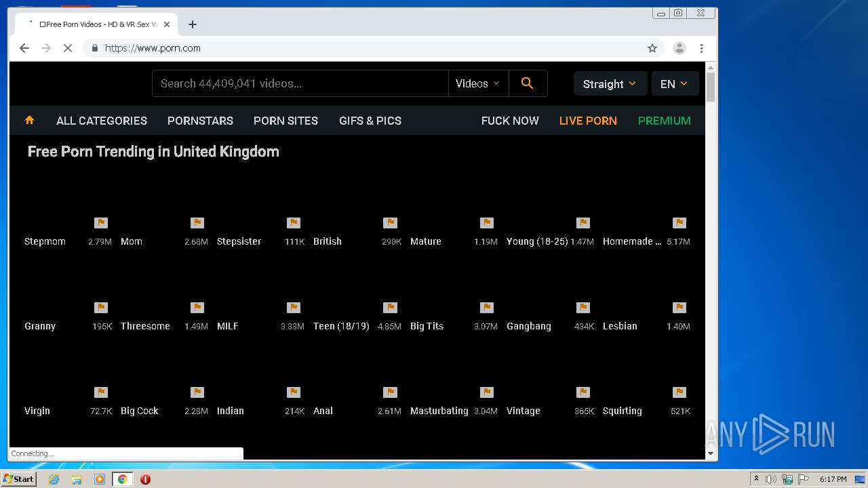Image resolution: width=868 pixels, height=488 pixels.
Task: Click the address bar URL
Action: coord(153,48)
